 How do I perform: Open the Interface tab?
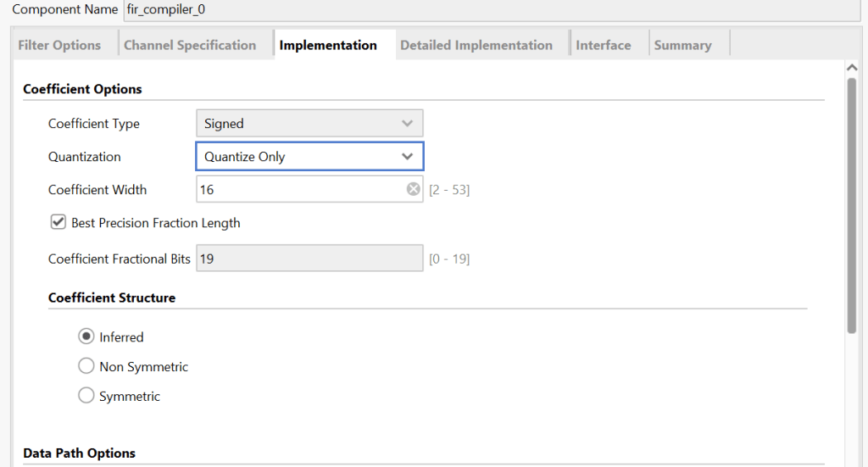(x=604, y=46)
